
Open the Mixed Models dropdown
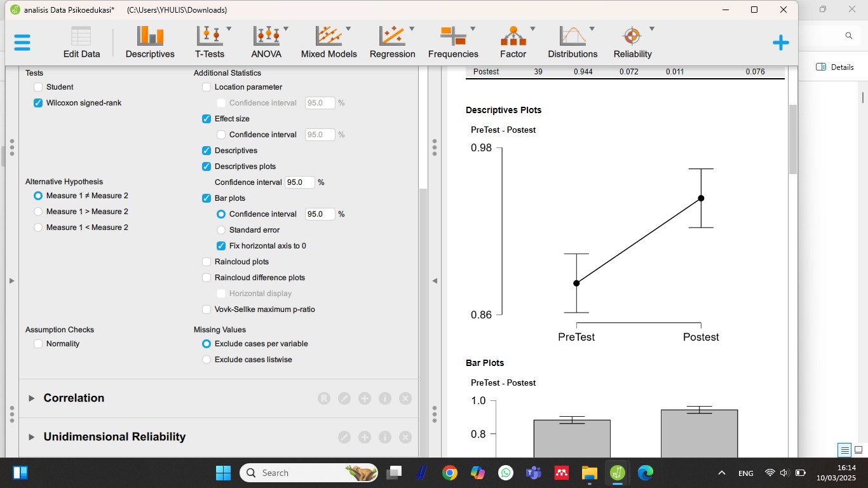tap(329, 42)
